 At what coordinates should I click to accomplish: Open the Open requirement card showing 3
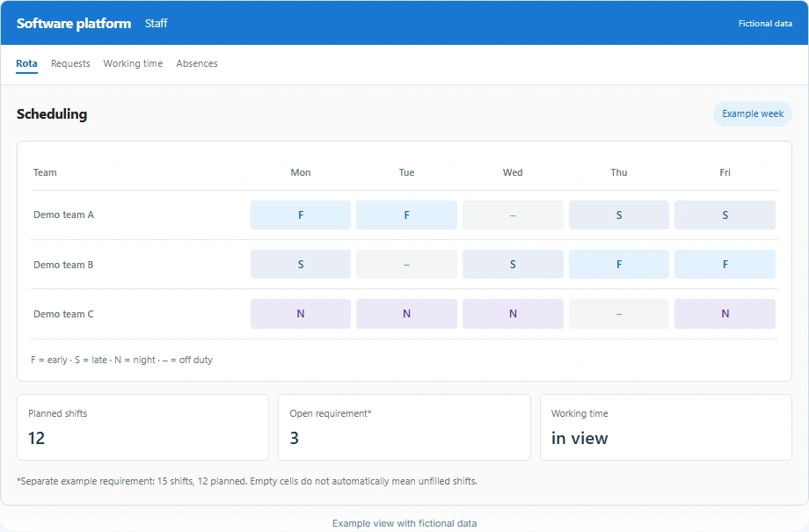tap(404, 427)
